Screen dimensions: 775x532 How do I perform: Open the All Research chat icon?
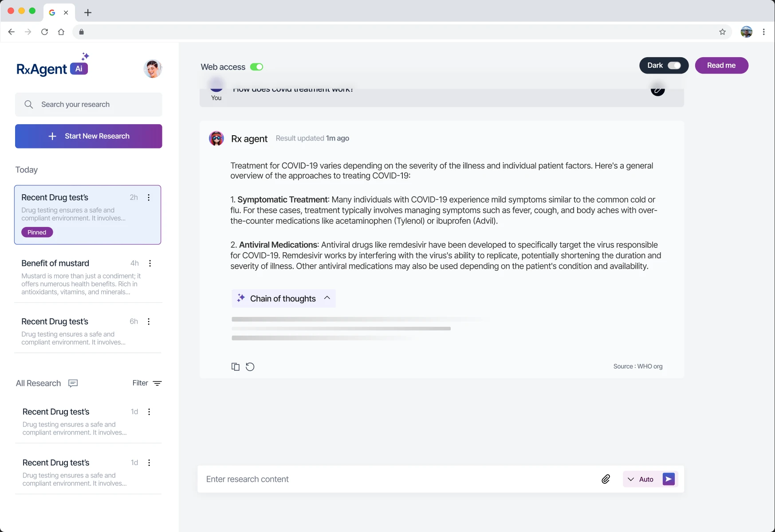(x=73, y=383)
